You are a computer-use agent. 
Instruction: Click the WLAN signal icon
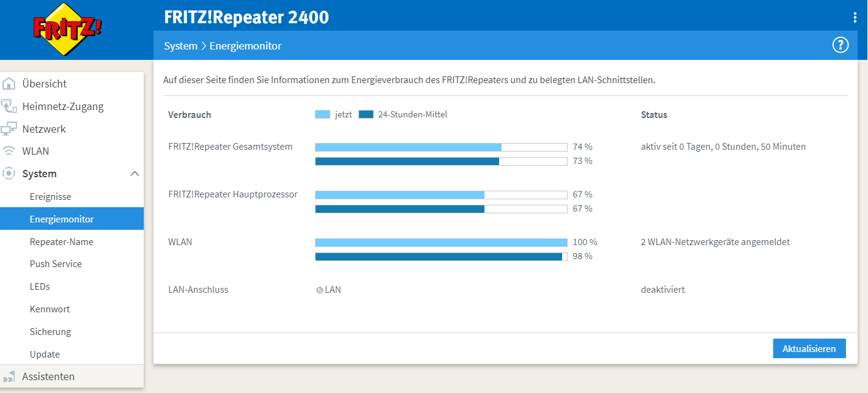click(x=9, y=151)
